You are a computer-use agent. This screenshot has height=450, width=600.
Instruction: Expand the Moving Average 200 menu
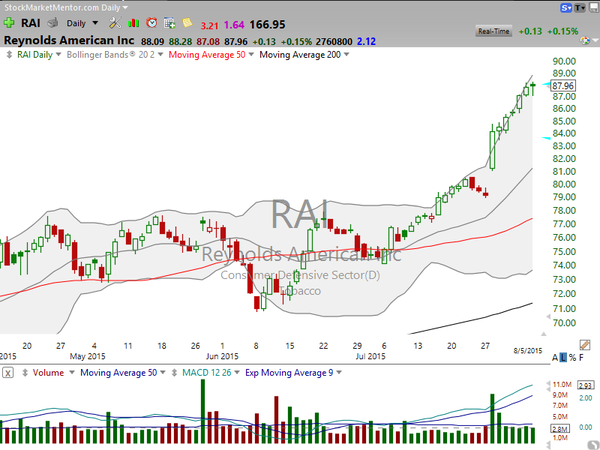tap(346, 54)
